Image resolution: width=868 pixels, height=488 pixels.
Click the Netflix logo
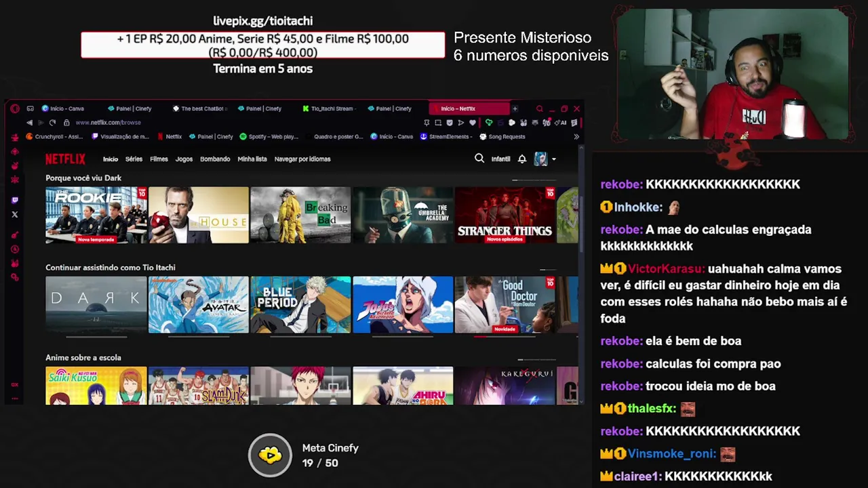coord(65,159)
